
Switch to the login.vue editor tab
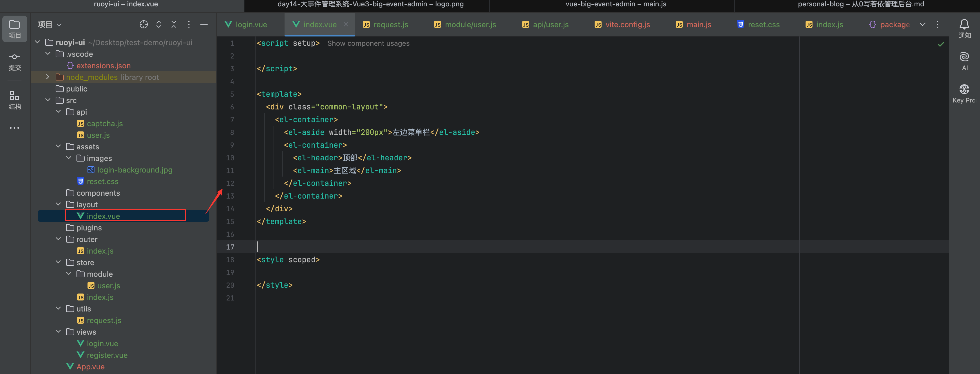pyautogui.click(x=246, y=24)
